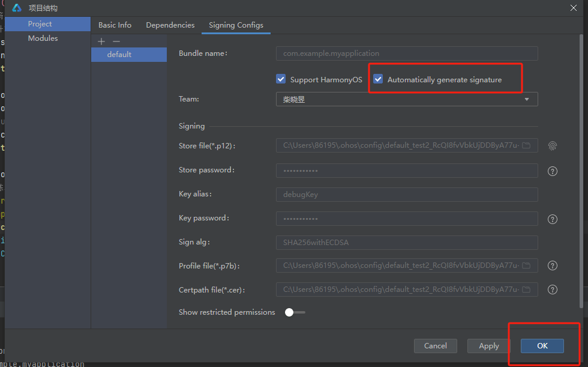
Task: Click the Certpath file path field
Action: [407, 290]
